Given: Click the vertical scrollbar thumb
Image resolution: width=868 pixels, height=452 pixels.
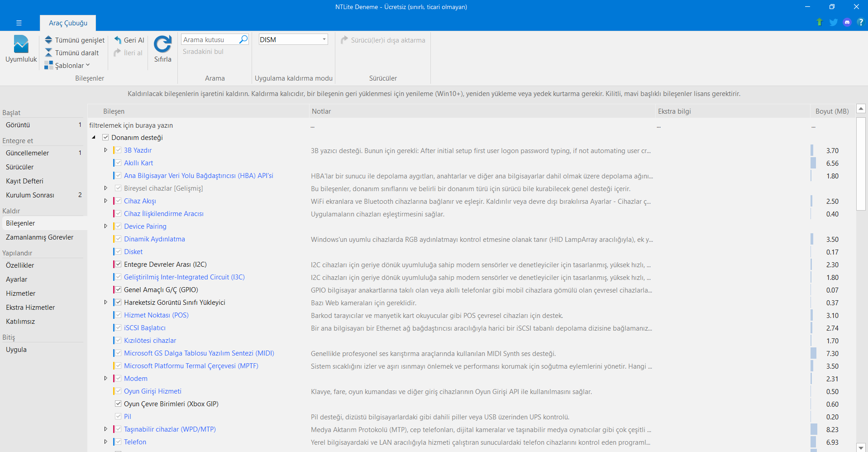Looking at the screenshot, I should pos(861,164).
